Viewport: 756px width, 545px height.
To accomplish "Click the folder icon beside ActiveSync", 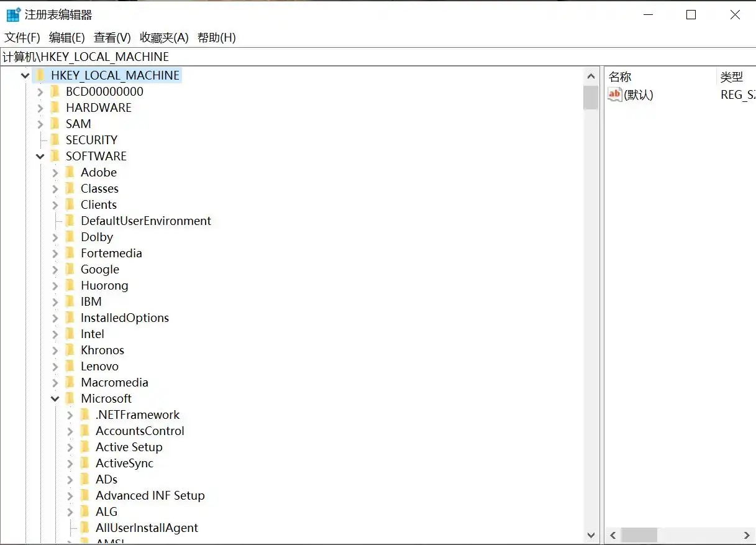I will coord(85,463).
